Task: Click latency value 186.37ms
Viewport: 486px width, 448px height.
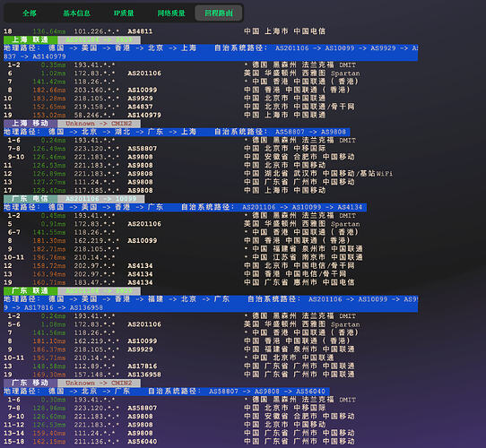Action: tap(49, 349)
